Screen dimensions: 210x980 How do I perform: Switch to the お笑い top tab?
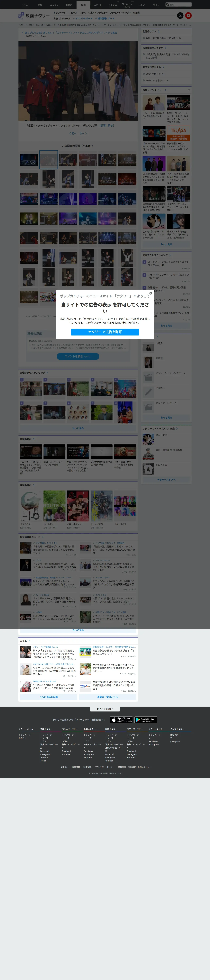click(x=69, y=5)
